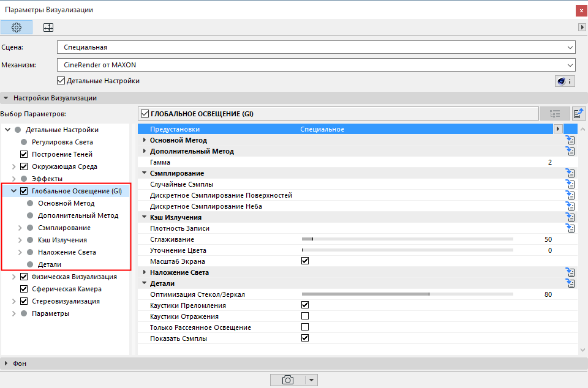Expand the Фон panel

tap(6, 364)
